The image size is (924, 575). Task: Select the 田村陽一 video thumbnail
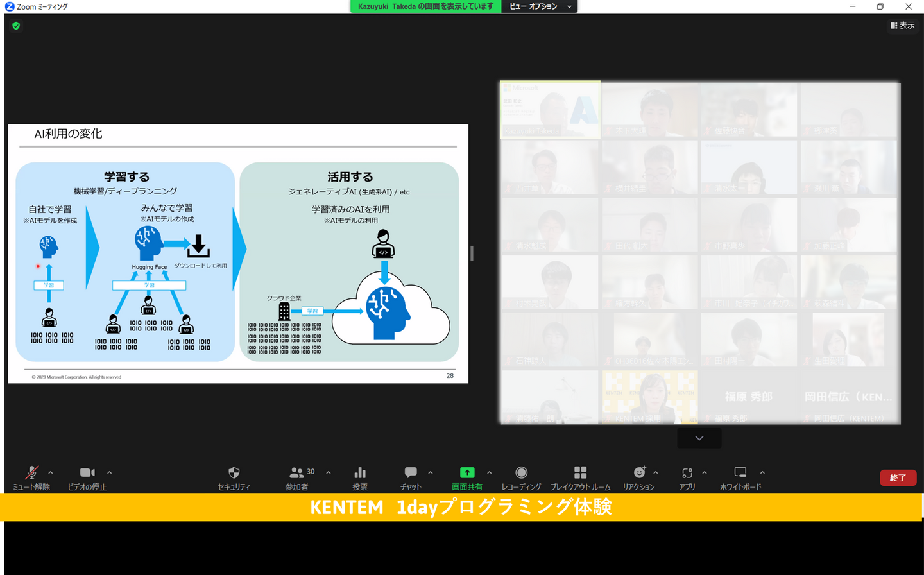(749, 340)
